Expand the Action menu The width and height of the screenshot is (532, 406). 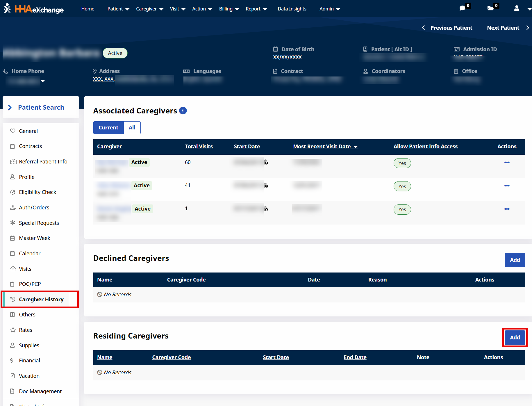click(x=202, y=9)
